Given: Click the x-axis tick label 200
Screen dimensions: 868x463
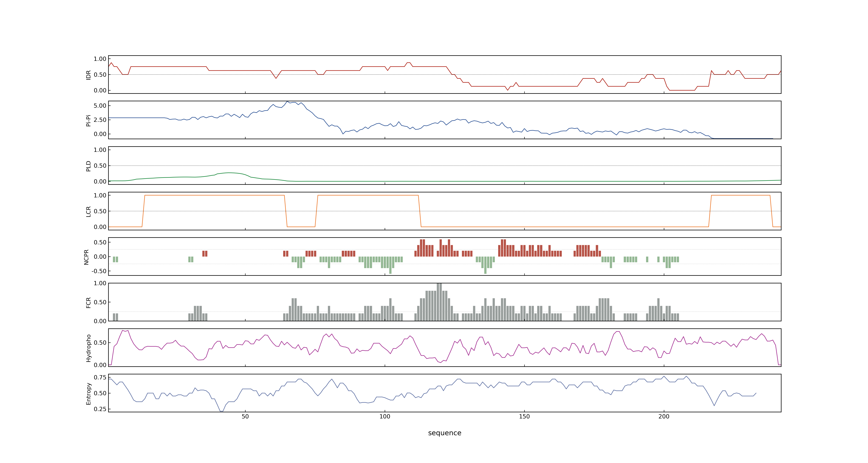Looking at the screenshot, I should tap(664, 416).
